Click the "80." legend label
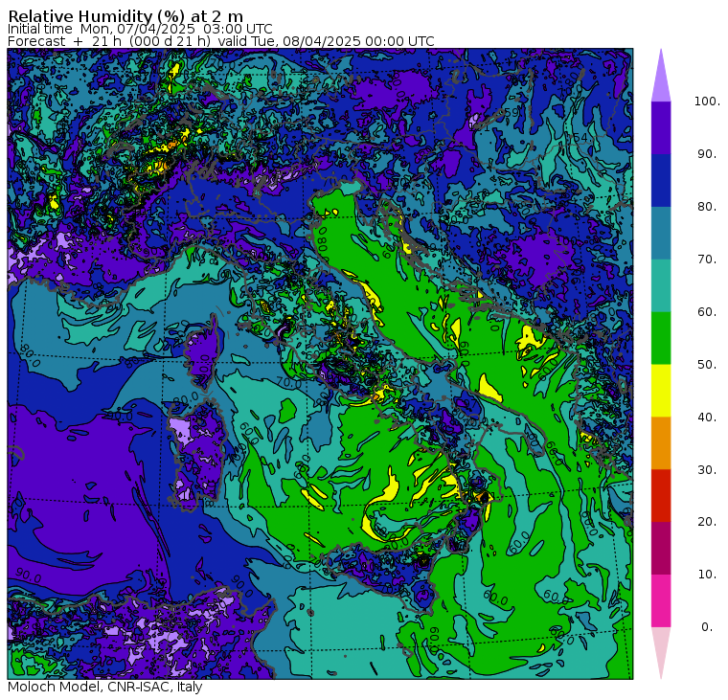This screenshot has width=728, height=700. (x=707, y=207)
